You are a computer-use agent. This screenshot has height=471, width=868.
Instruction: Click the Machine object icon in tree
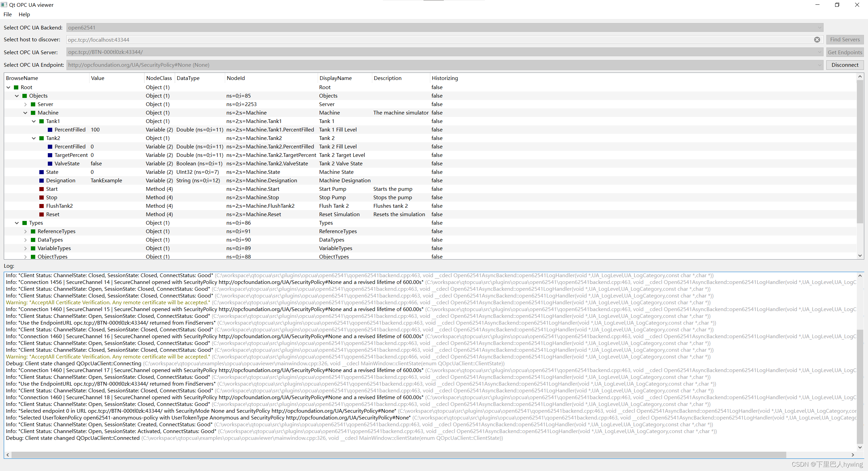(31, 112)
